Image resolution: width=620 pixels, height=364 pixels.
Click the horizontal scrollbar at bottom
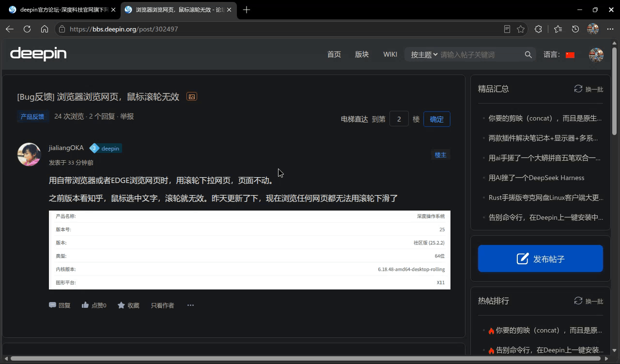(x=305, y=359)
